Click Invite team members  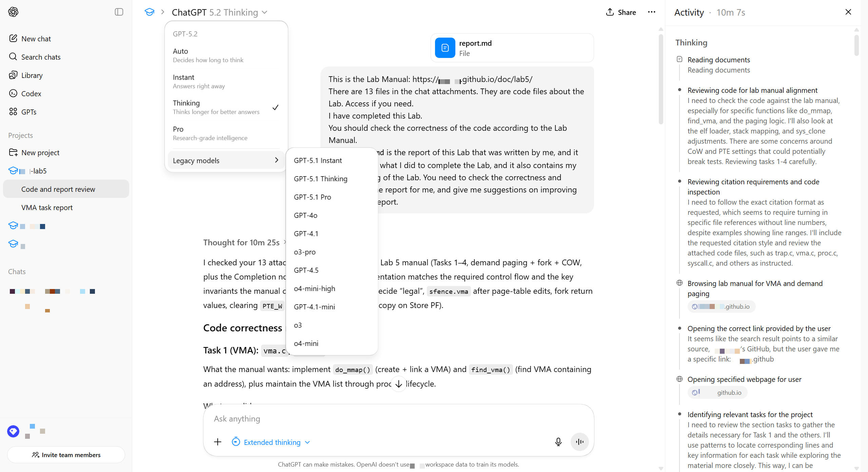tap(66, 455)
